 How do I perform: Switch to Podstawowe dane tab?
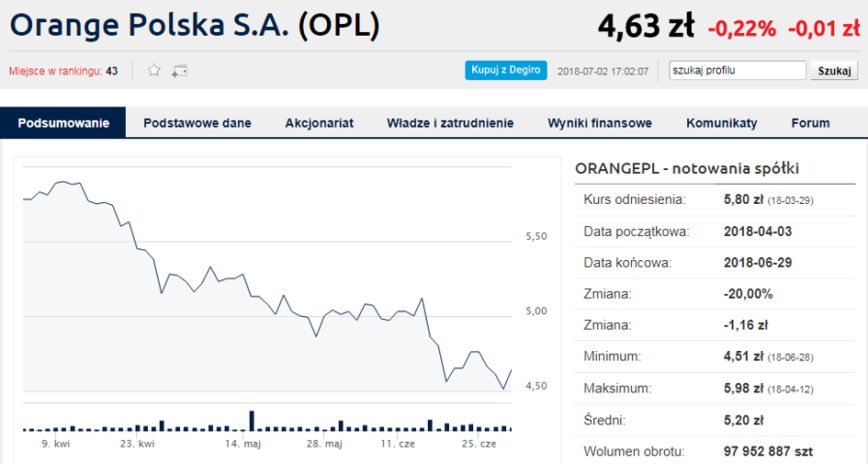pyautogui.click(x=197, y=123)
